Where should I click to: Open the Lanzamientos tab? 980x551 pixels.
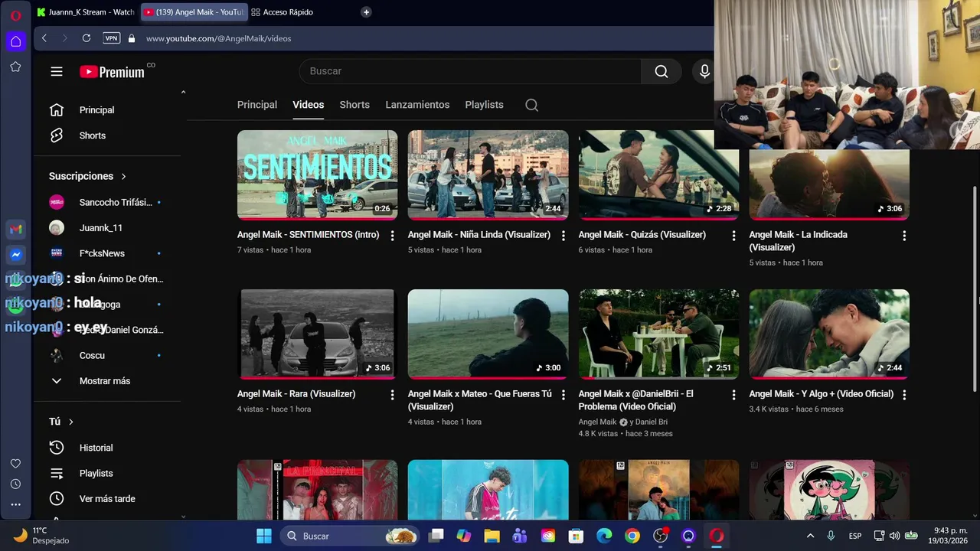coord(417,105)
